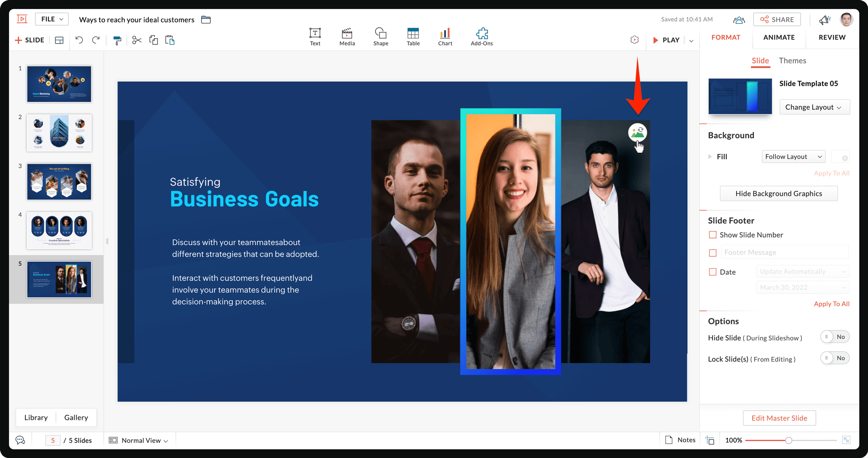The image size is (868, 458).
Task: Open the comments icon in status bar
Action: pyautogui.click(x=20, y=440)
